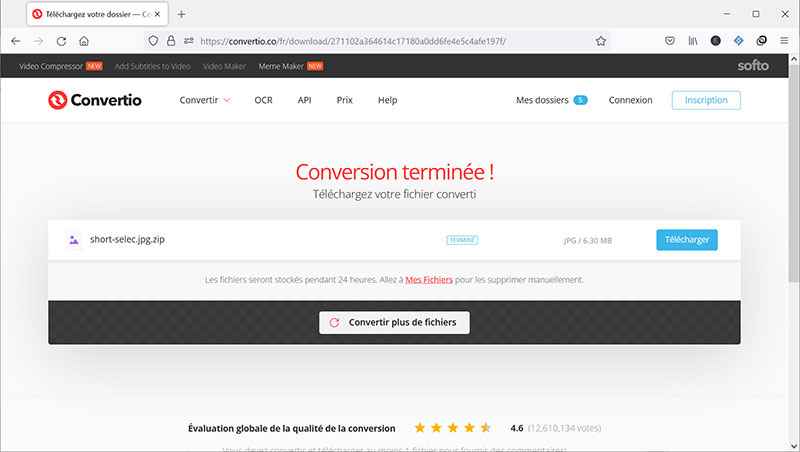
Task: Click the Convertio logo
Action: coord(95,100)
